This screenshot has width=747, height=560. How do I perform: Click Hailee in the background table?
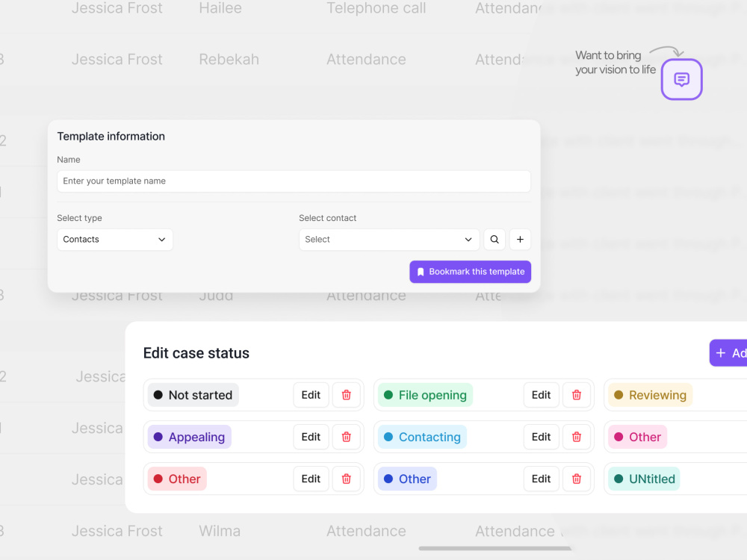click(220, 7)
